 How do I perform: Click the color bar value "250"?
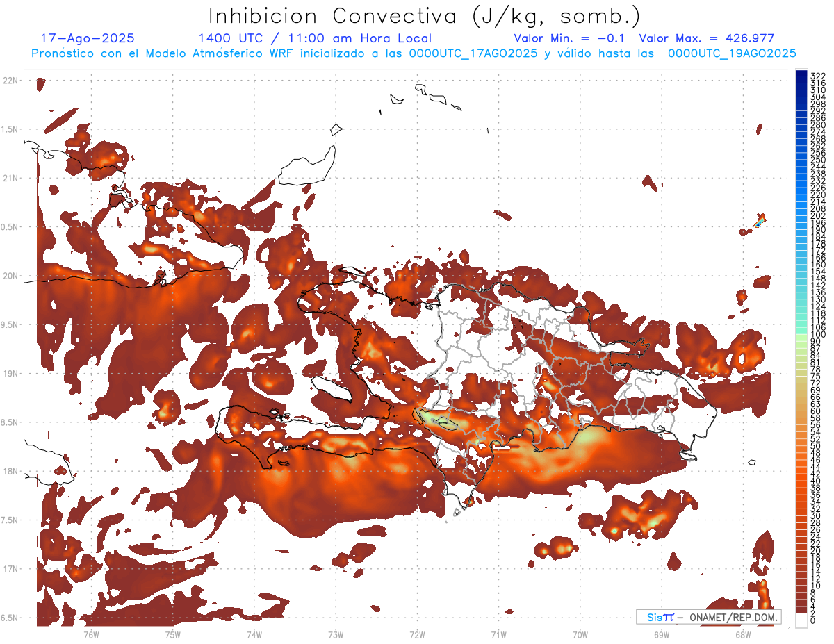(818, 160)
